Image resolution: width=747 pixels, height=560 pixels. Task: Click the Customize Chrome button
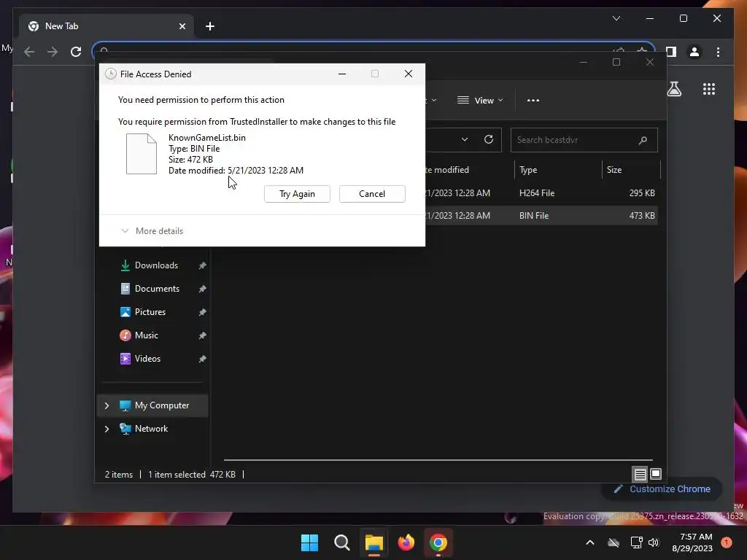coord(662,489)
